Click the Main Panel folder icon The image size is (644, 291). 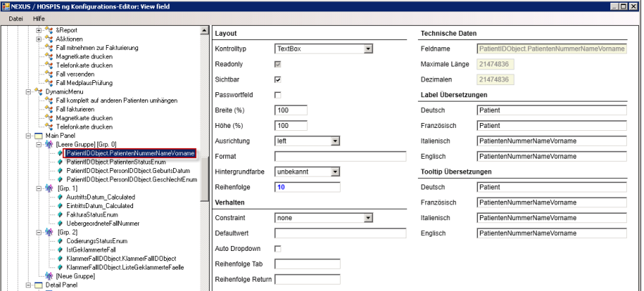[x=38, y=135]
